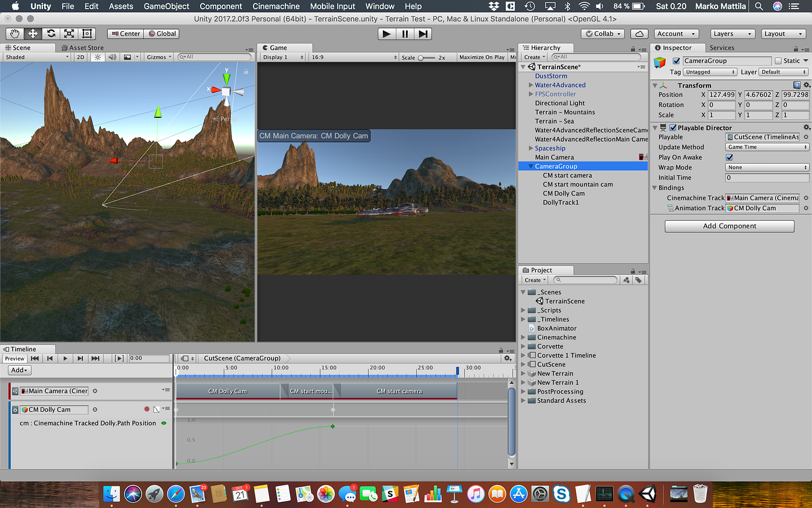The width and height of the screenshot is (812, 508).
Task: Select the Rotate tool
Action: (x=51, y=34)
